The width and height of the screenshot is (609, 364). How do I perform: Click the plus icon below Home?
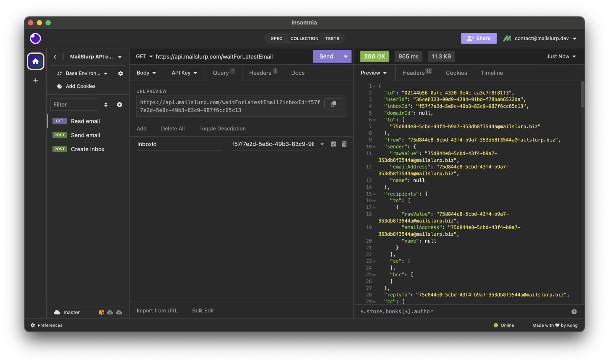click(x=36, y=80)
